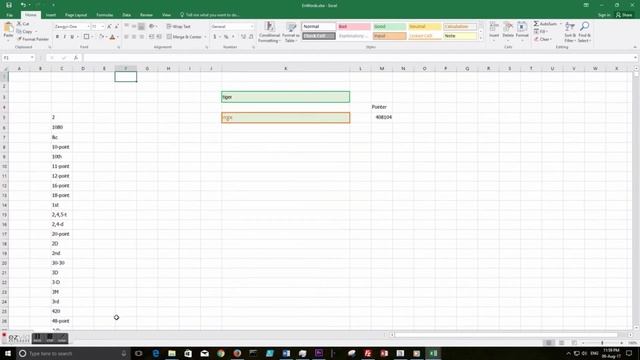
Task: Click the Copy command
Action: pos(25,31)
